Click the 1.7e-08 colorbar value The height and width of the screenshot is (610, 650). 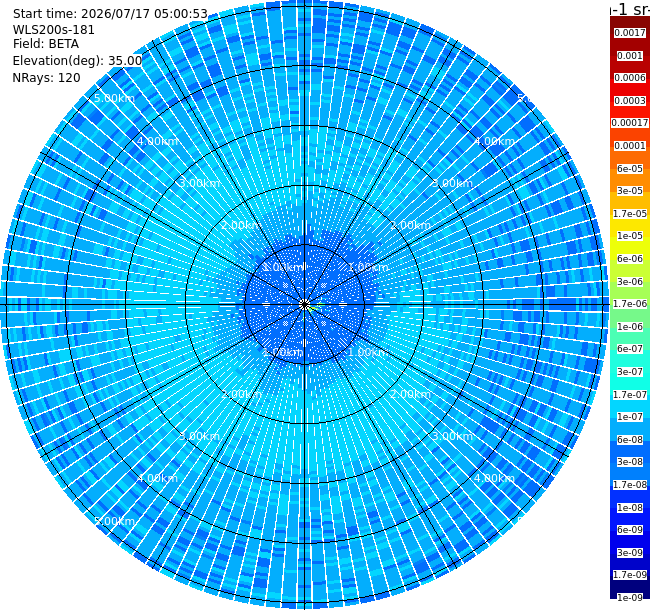(x=630, y=485)
